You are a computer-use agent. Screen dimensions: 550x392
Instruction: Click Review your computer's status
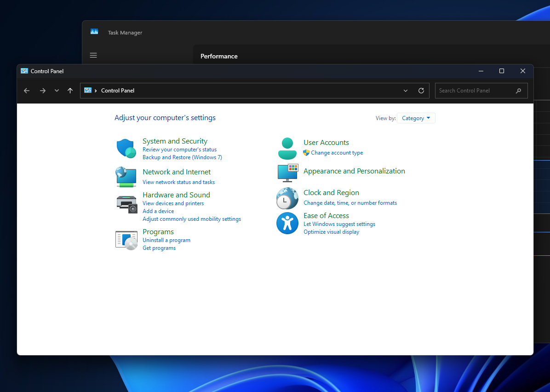point(180,150)
